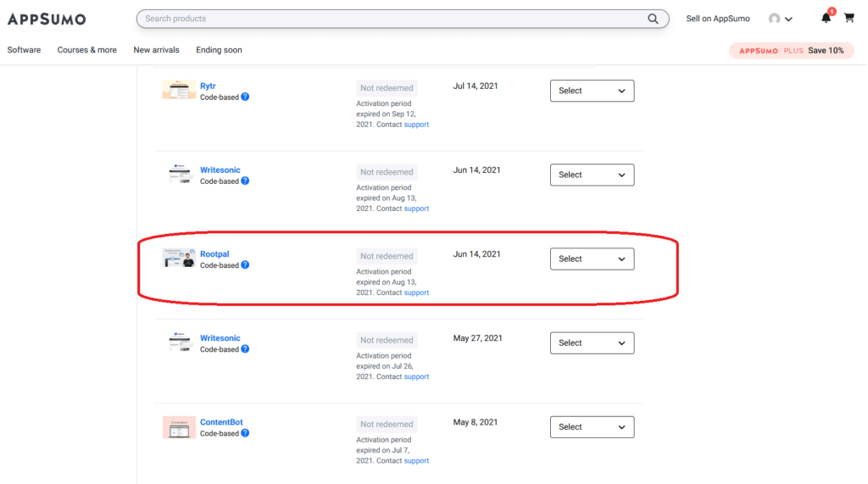Open the ContentBot product link
This screenshot has height=484, width=868.
tap(221, 422)
